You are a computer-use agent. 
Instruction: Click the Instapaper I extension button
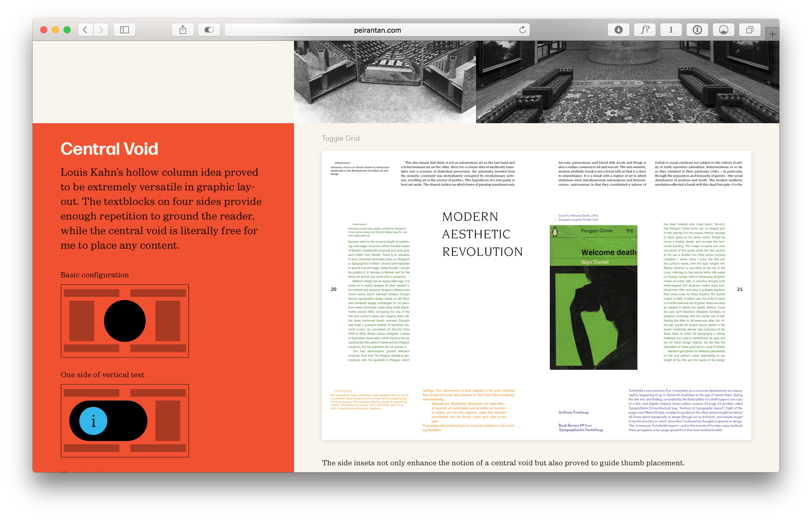point(671,30)
